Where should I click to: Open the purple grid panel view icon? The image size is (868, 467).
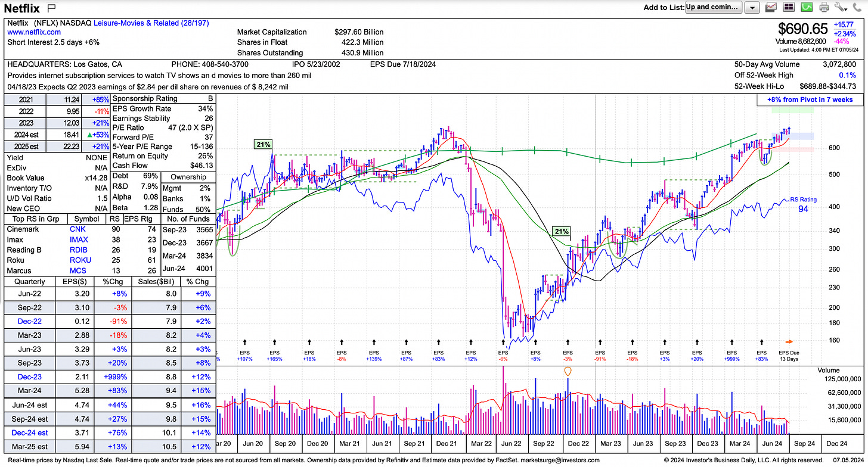789,7
